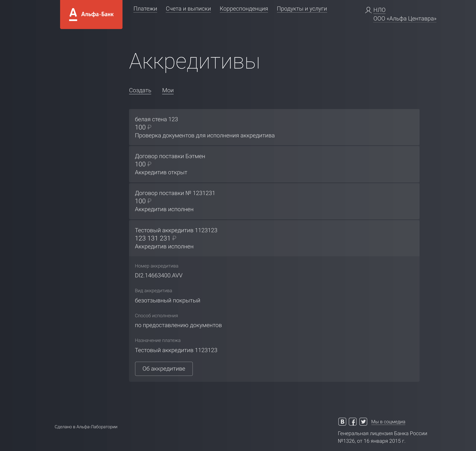Screen dimensions: 476x451
Task: Click безотзывный покрытый value
Action: [x=167, y=300]
